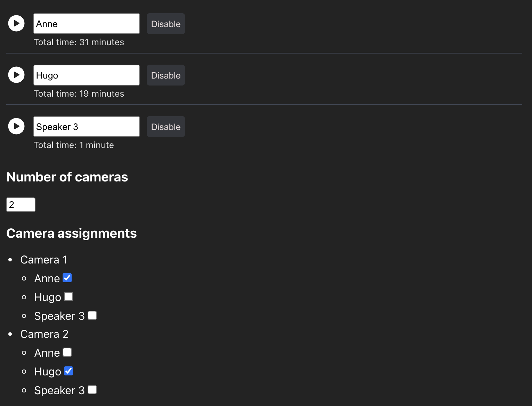Disable the Speaker 3 track
This screenshot has height=406, width=532.
click(166, 126)
